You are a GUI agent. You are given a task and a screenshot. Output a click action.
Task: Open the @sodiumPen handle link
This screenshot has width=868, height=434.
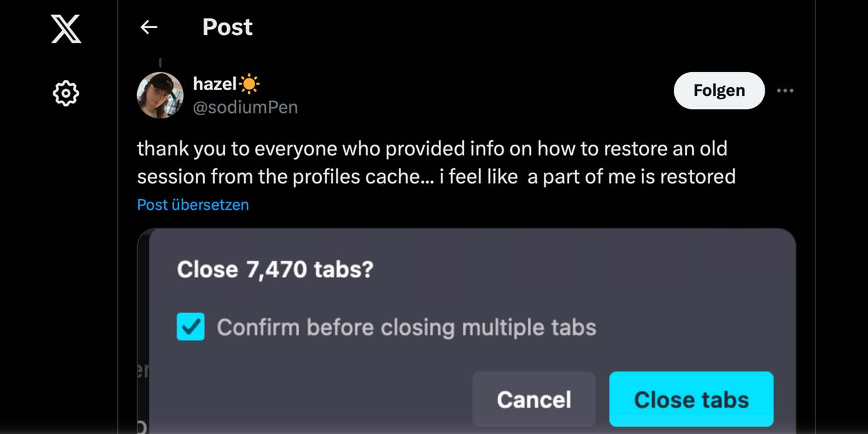tap(245, 107)
